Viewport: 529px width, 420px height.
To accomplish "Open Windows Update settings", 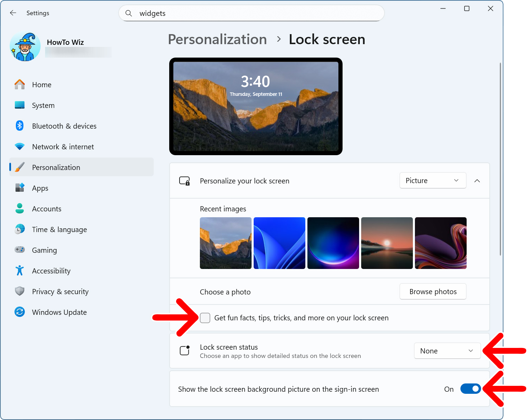I will point(59,312).
